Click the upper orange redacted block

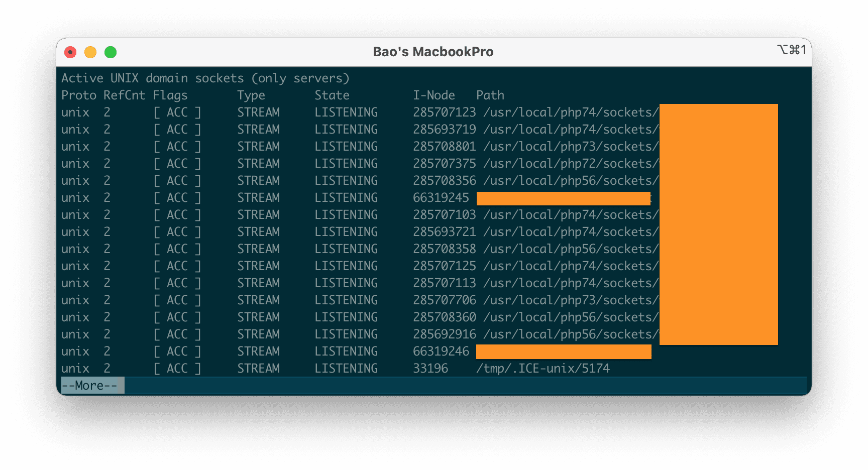564,198
